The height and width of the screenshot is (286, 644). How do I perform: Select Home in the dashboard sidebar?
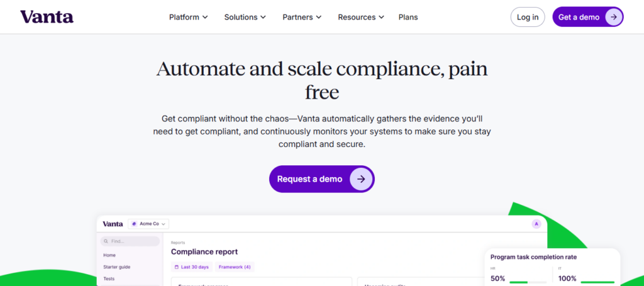(109, 255)
